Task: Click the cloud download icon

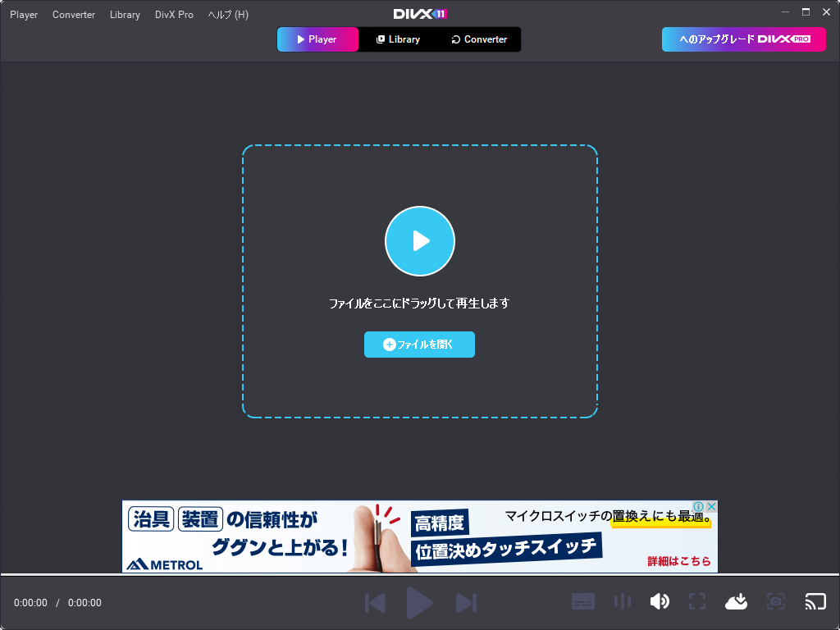Action: click(x=736, y=601)
